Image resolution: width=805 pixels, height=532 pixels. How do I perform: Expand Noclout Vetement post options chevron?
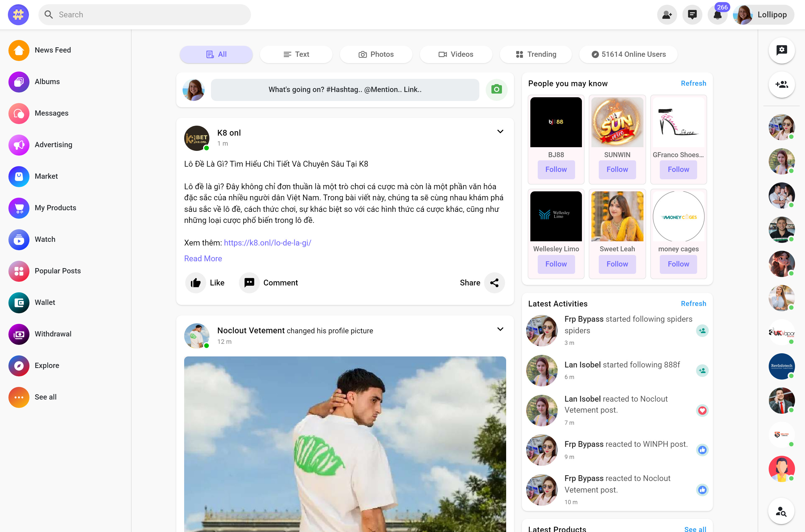[500, 329]
